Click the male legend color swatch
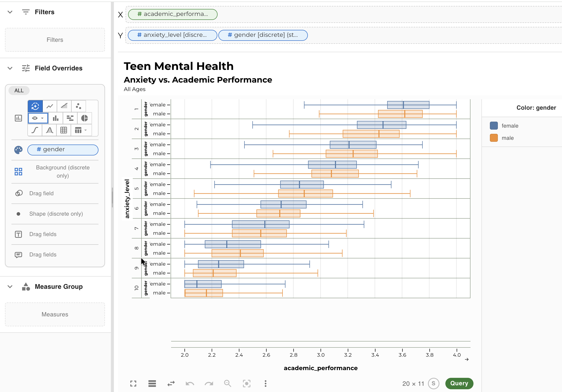This screenshot has width=562, height=392. (x=494, y=138)
